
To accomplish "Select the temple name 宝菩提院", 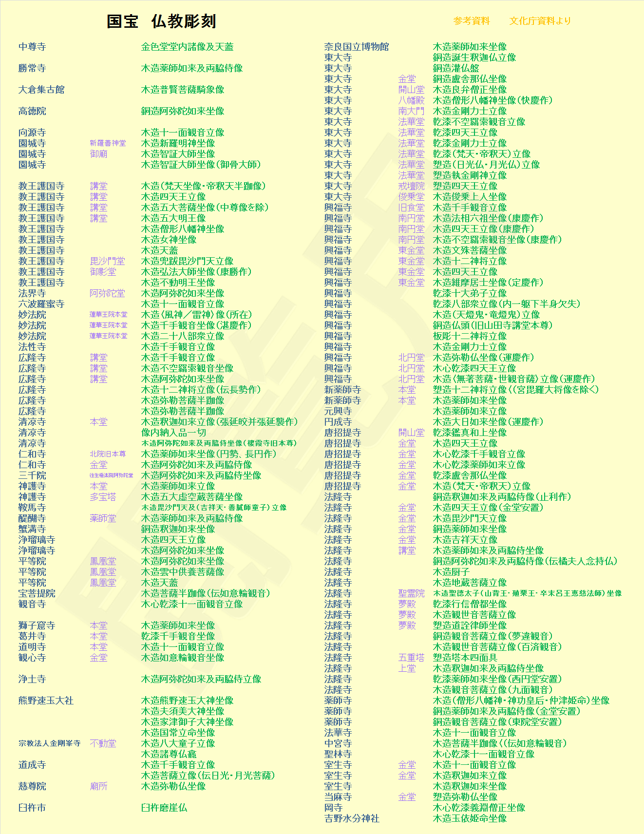I will pyautogui.click(x=37, y=593).
